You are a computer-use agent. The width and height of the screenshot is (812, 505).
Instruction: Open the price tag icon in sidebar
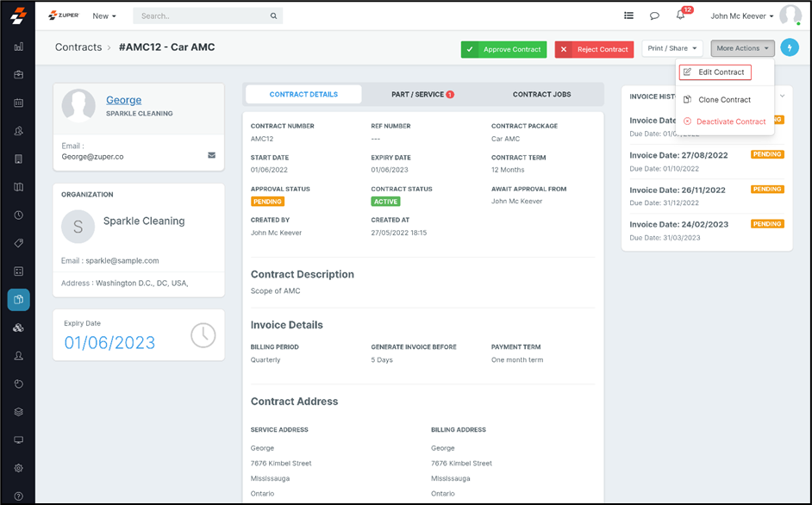(x=18, y=243)
